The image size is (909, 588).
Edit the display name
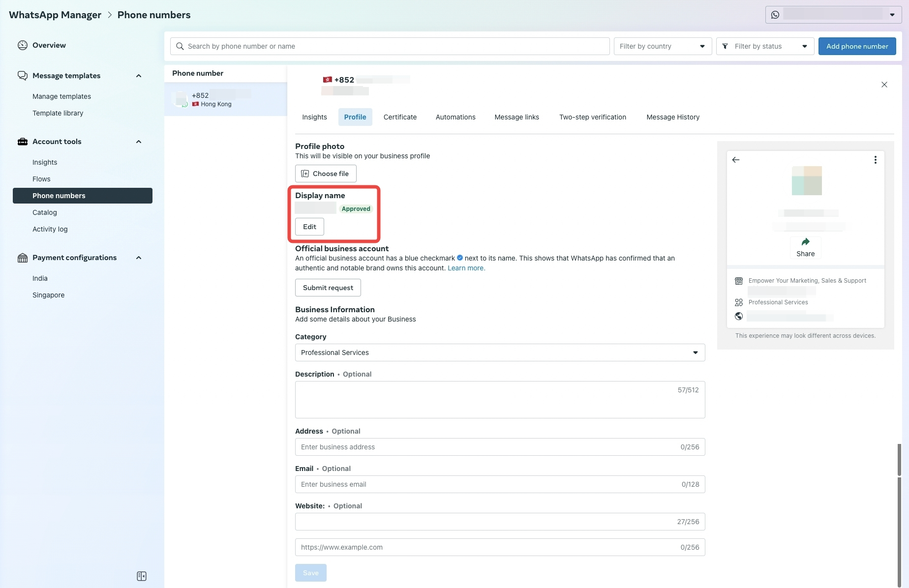[x=309, y=227]
